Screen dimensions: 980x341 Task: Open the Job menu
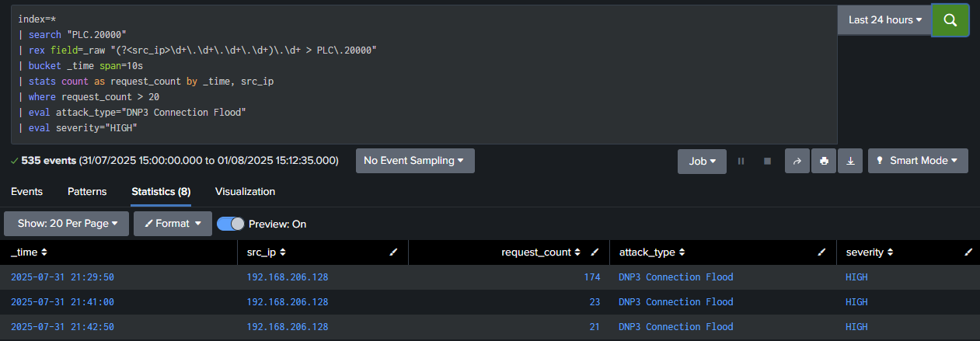pos(702,161)
